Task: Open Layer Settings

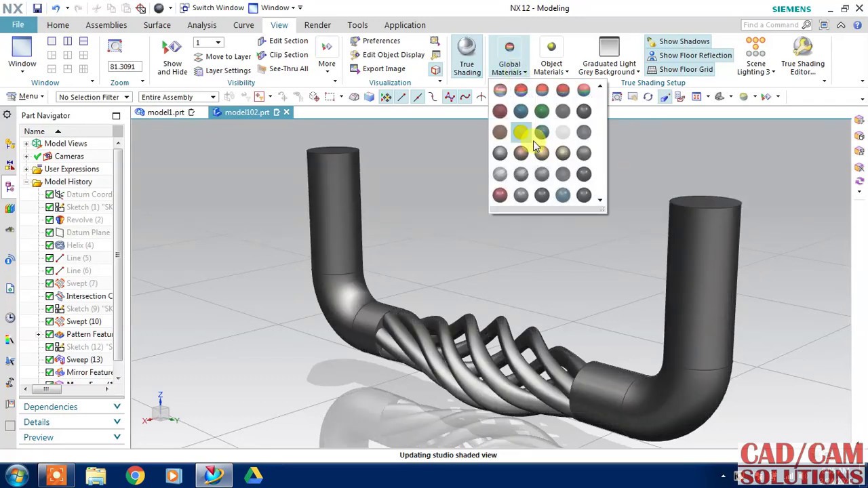Action: point(222,70)
